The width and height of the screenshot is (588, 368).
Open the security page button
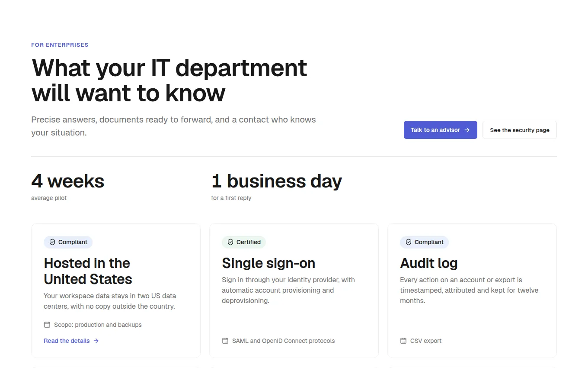pos(520,130)
